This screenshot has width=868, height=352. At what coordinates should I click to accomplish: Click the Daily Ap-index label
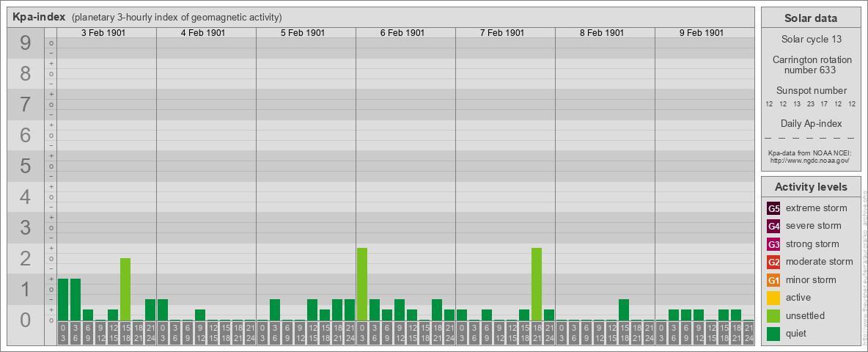811,123
